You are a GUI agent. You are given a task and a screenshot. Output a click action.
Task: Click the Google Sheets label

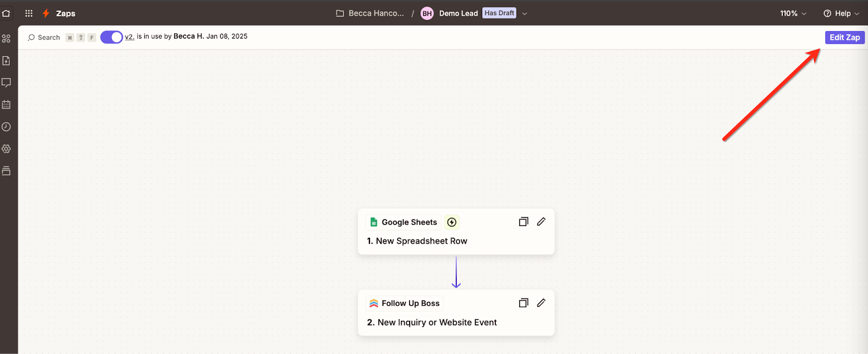(409, 222)
